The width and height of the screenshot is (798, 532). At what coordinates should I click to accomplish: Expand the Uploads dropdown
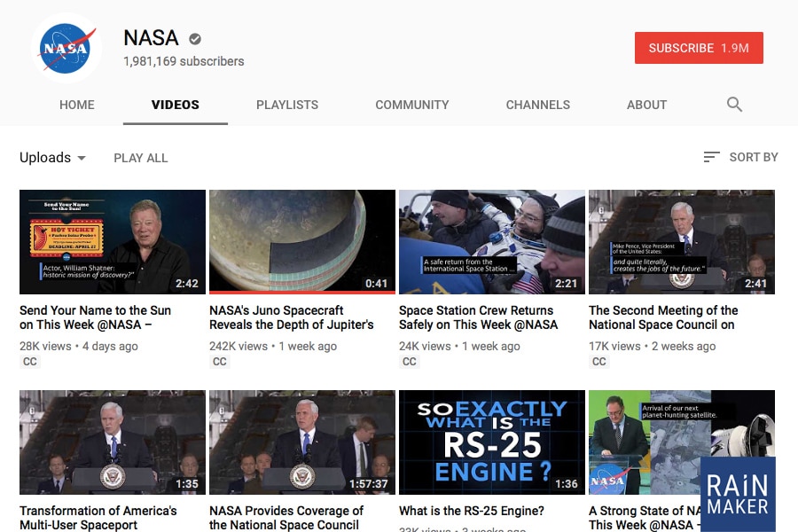53,158
